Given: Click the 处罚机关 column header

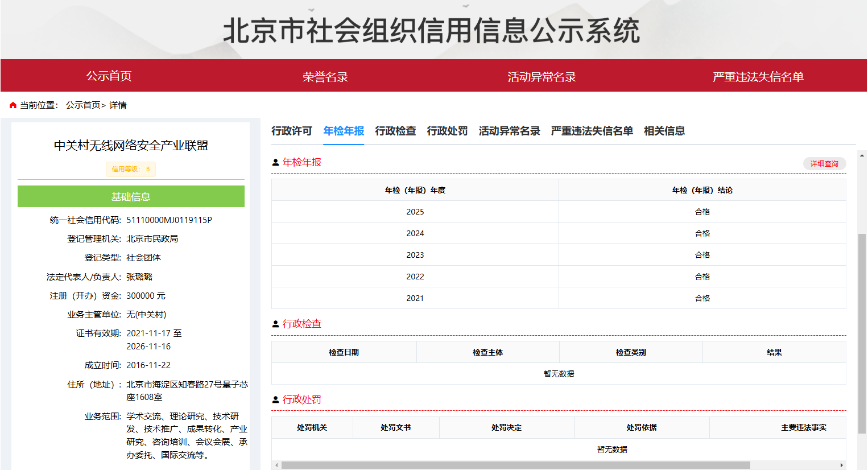Looking at the screenshot, I should coord(312,427).
